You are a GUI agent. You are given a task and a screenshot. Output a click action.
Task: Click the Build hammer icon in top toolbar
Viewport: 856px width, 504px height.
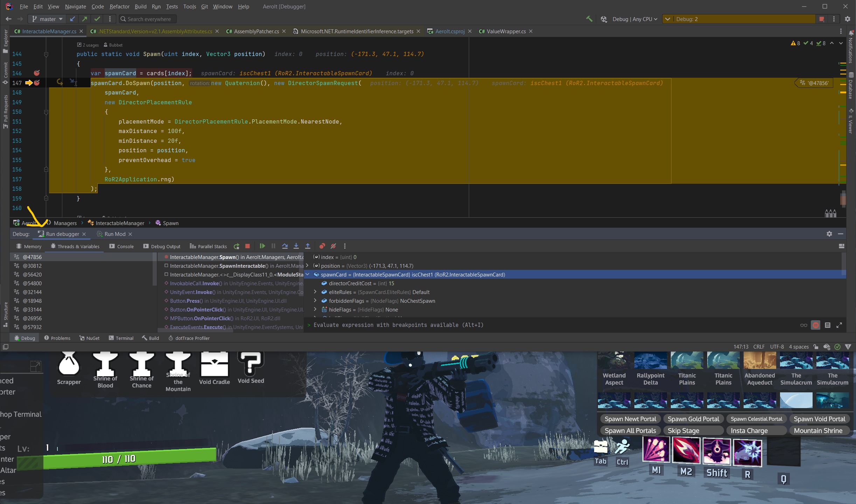[x=589, y=19]
